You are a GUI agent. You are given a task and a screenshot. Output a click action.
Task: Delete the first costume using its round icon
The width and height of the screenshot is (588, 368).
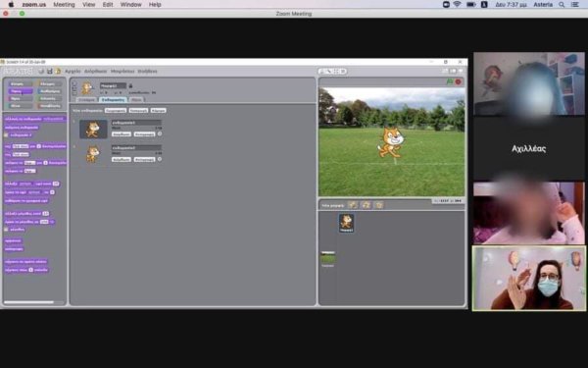click(x=160, y=133)
